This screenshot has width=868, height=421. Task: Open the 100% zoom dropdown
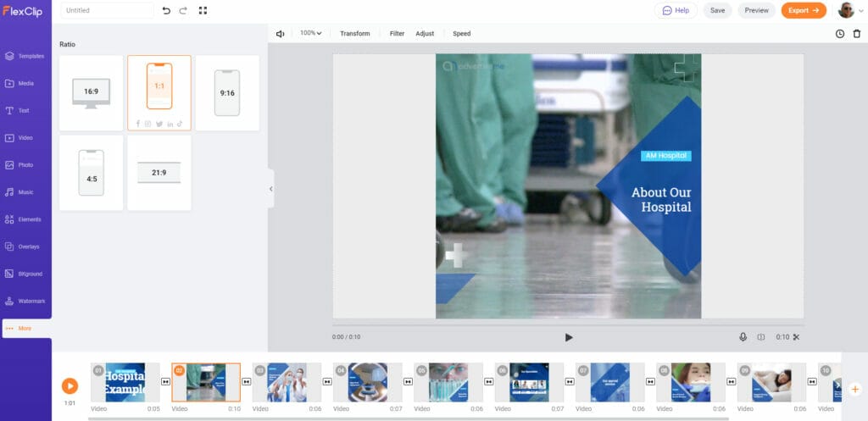click(310, 33)
